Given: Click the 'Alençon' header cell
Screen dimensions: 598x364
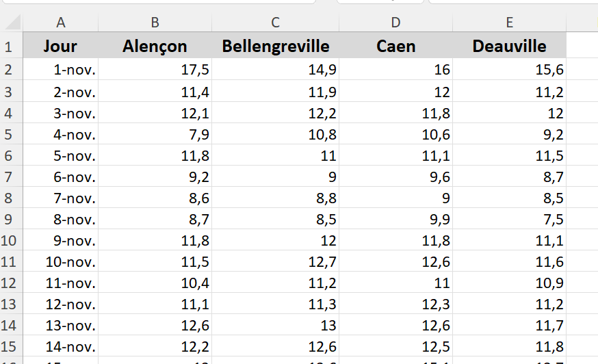Looking at the screenshot, I should coord(155,47).
